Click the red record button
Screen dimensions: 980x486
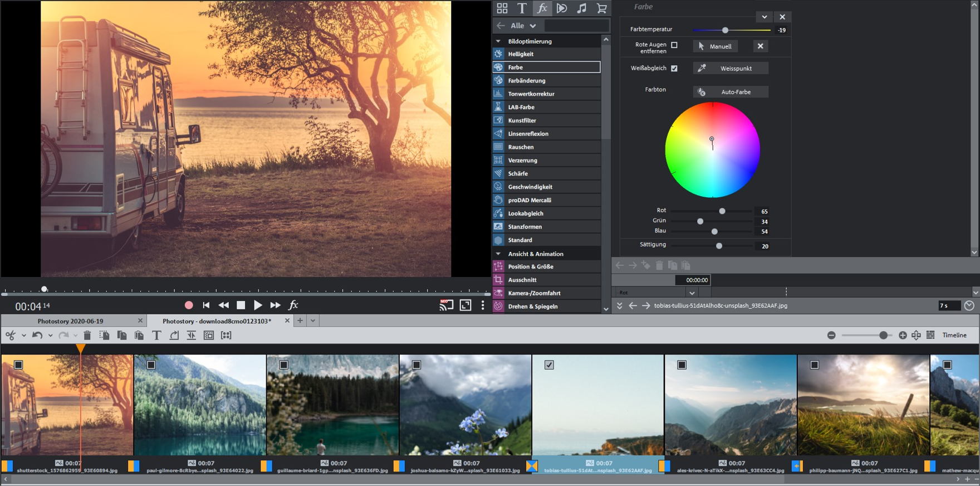pos(189,305)
